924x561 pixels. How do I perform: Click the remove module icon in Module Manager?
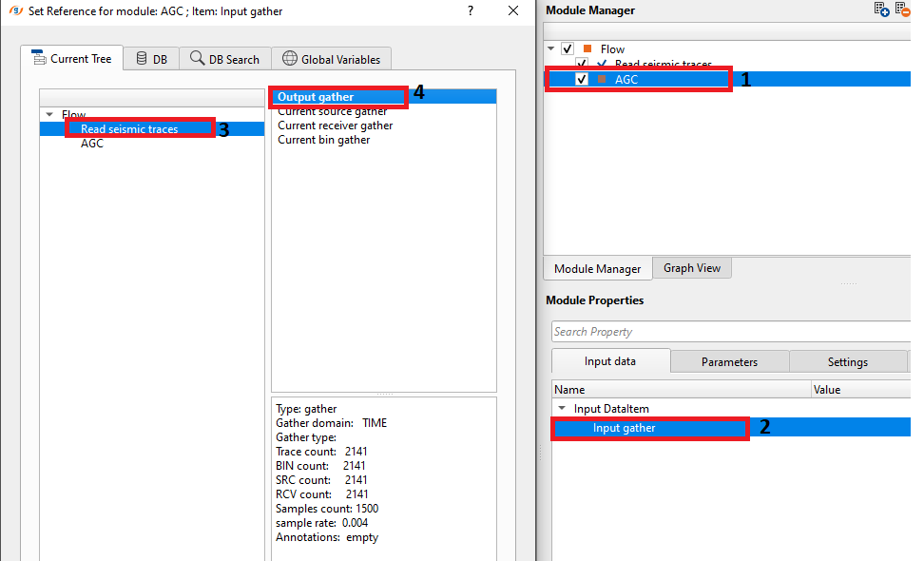(x=901, y=10)
